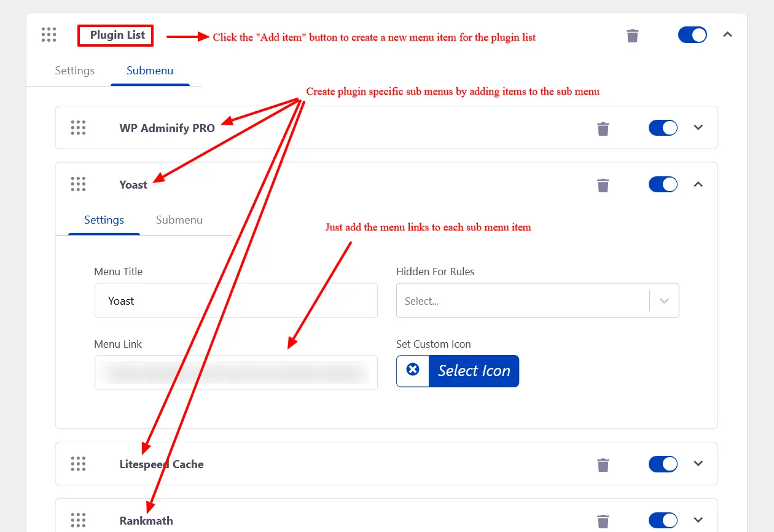Screen dimensions: 774x532
Task: Toggle the Plugin List switch off
Action: pyautogui.click(x=692, y=35)
